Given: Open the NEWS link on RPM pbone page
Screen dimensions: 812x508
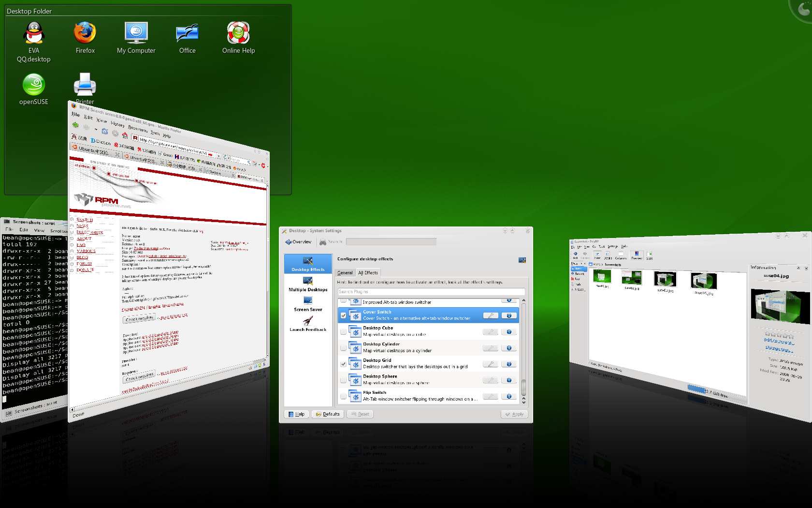Looking at the screenshot, I should [82, 226].
